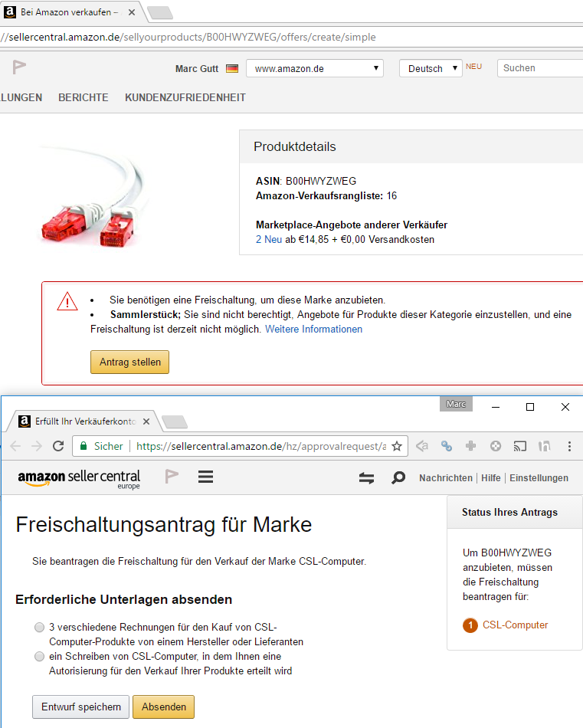Select the 'Bei Amazon verkaufen' tab
The image size is (583, 728).
coord(70,12)
